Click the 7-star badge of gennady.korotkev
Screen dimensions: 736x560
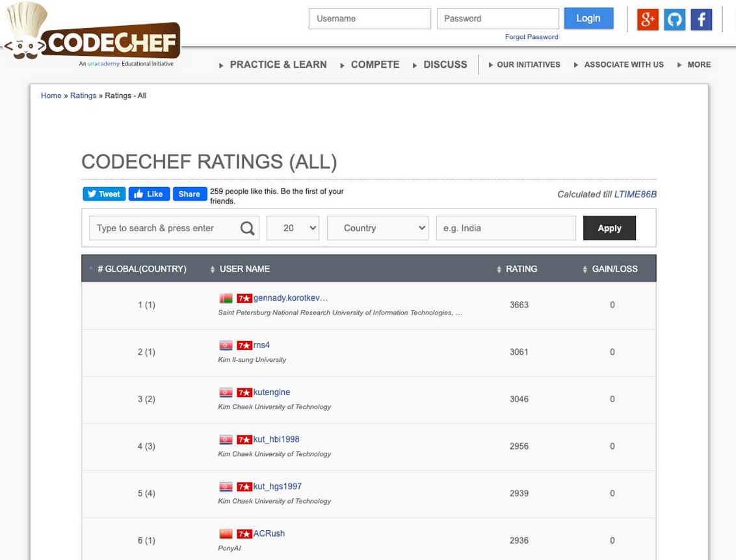244,298
